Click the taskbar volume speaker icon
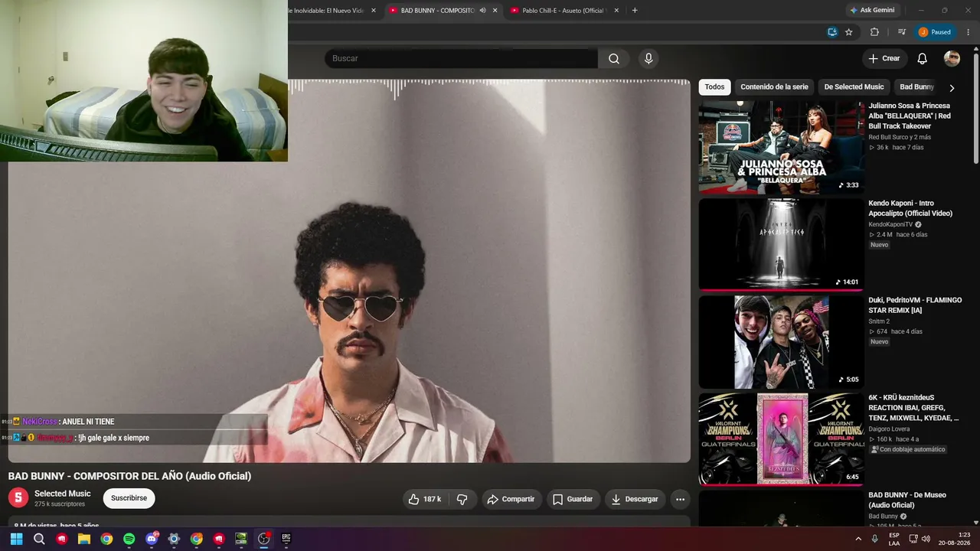The height and width of the screenshot is (551, 980). [x=926, y=539]
